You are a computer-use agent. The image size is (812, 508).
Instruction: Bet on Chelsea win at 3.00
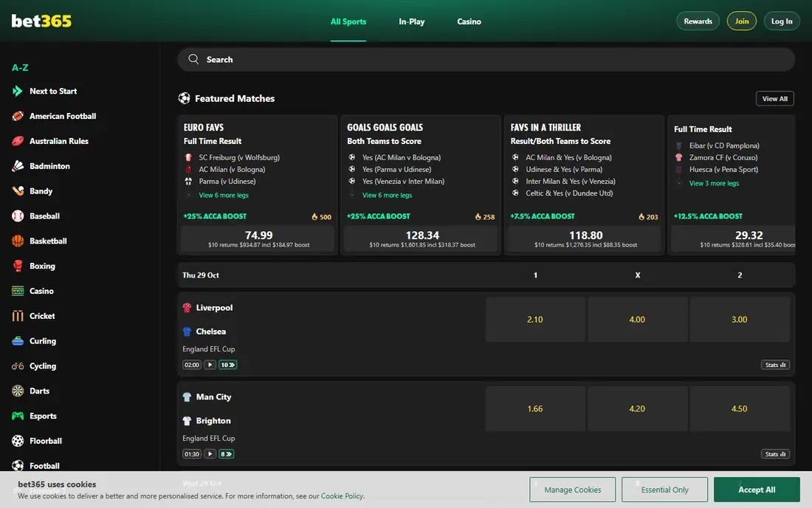[740, 320]
